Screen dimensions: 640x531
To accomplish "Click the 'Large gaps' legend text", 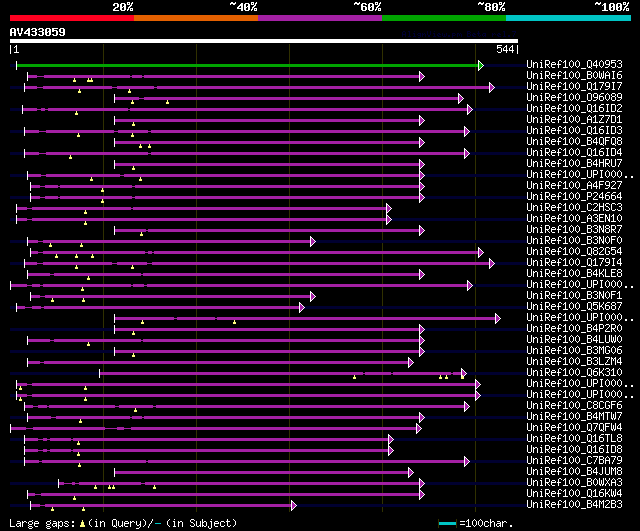I will pos(42,523).
